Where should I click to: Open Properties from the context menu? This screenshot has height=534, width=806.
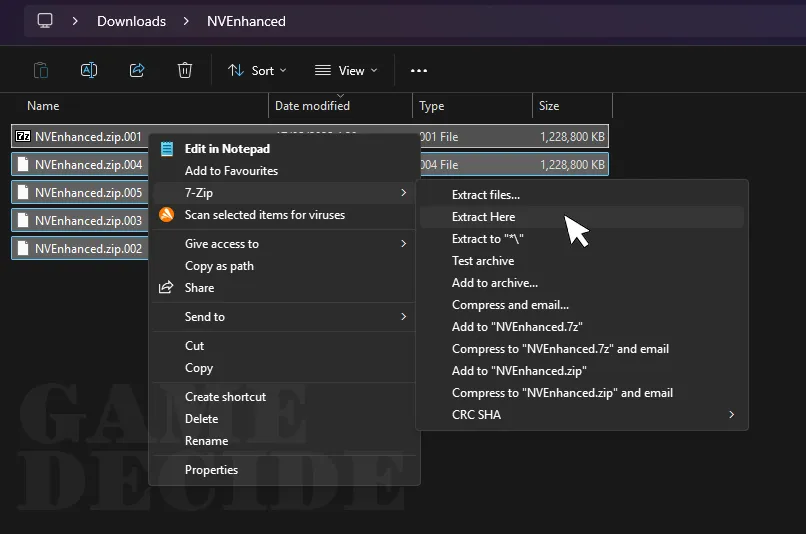click(211, 470)
